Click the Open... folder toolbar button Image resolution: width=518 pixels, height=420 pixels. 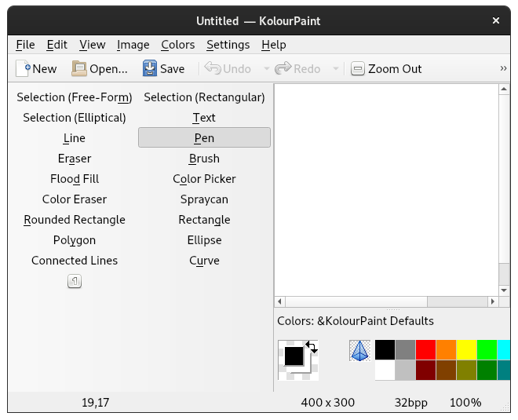coord(100,69)
